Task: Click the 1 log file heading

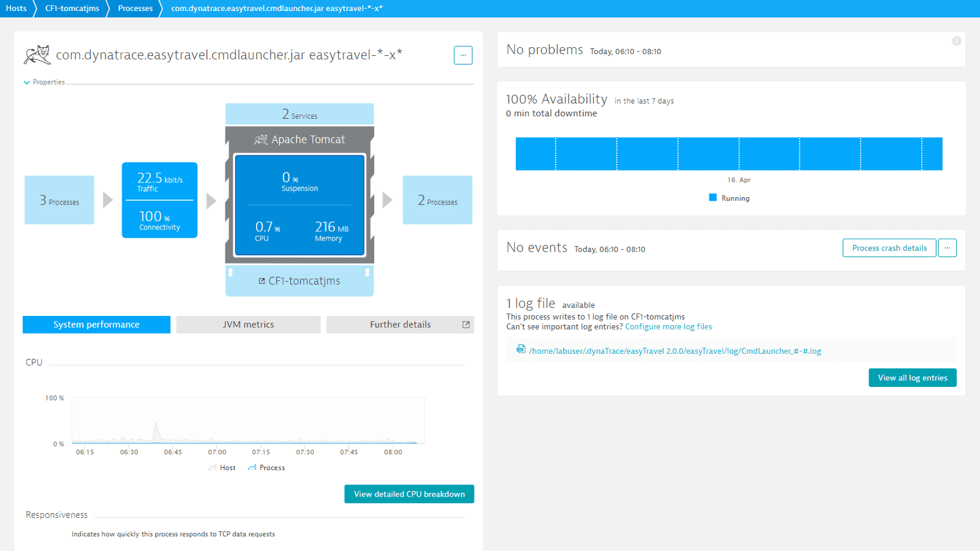Action: pos(530,303)
